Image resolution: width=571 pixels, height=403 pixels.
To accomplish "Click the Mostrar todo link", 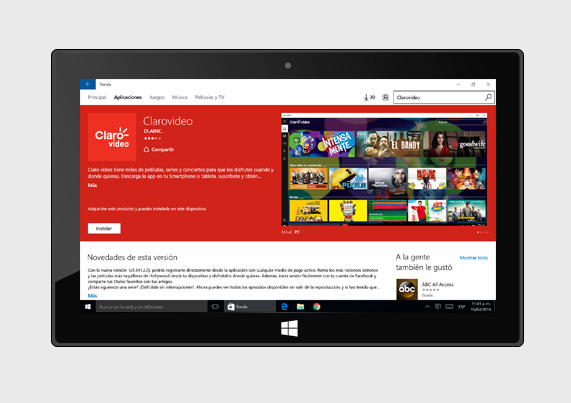I will coord(474,258).
